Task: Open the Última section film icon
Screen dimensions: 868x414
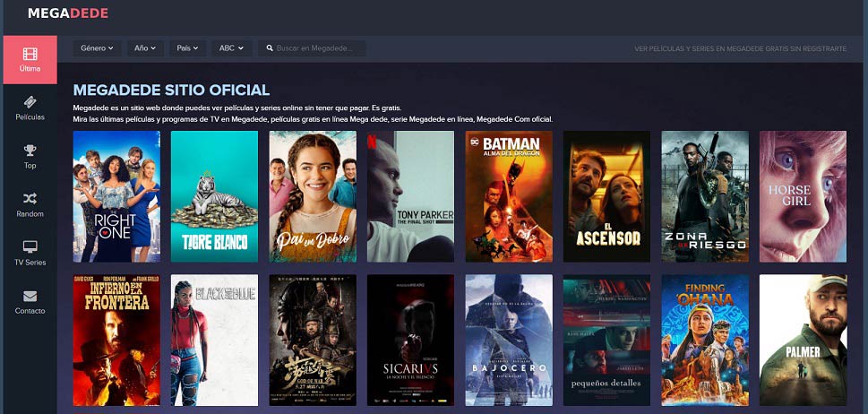Action: (x=30, y=54)
